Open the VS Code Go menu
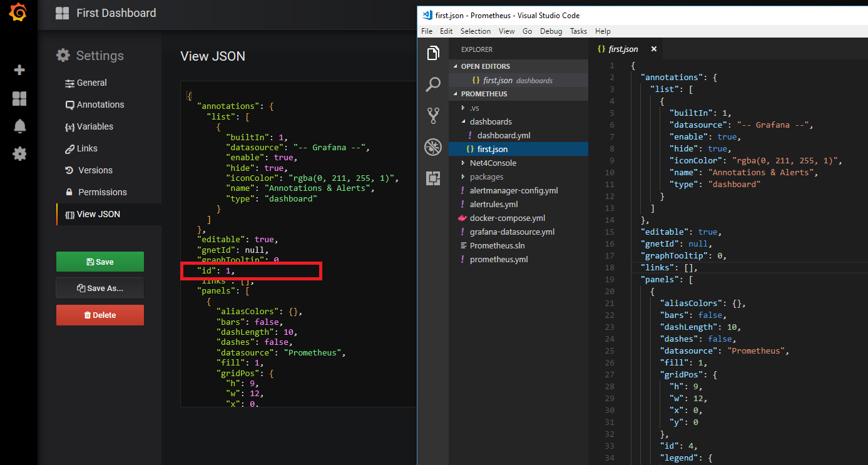Image resolution: width=868 pixels, height=465 pixels. click(527, 31)
